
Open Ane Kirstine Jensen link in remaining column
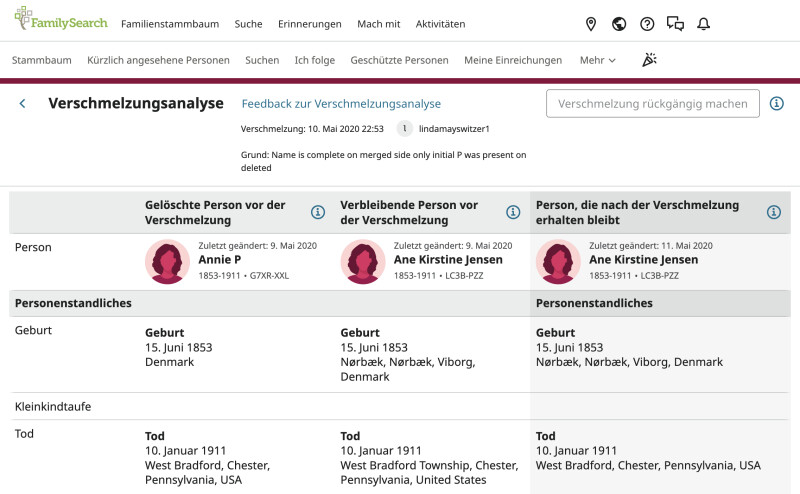(448, 260)
